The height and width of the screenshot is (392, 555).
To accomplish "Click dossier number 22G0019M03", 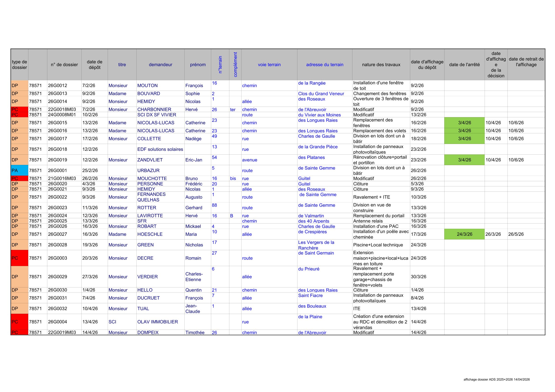I will pyautogui.click(x=62, y=332).
